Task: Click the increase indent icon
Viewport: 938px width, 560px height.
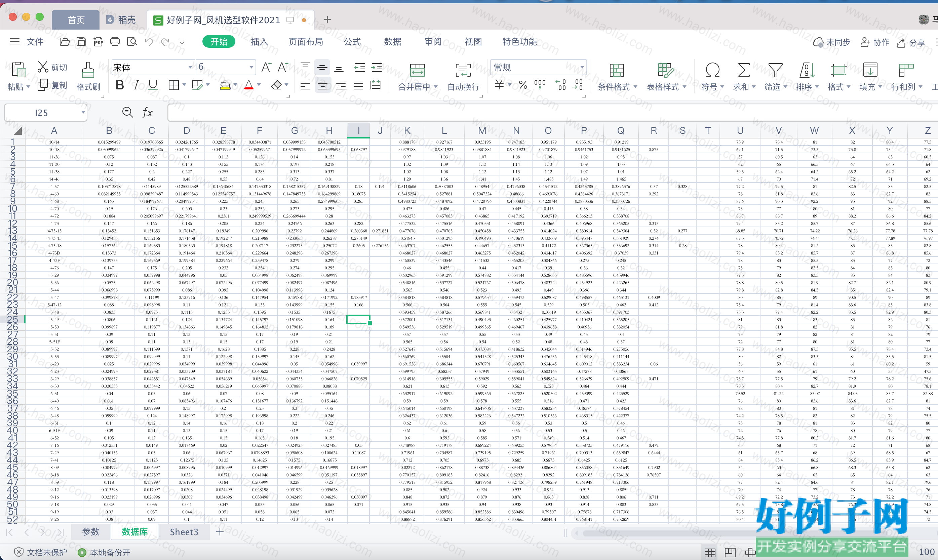Action: [x=377, y=67]
